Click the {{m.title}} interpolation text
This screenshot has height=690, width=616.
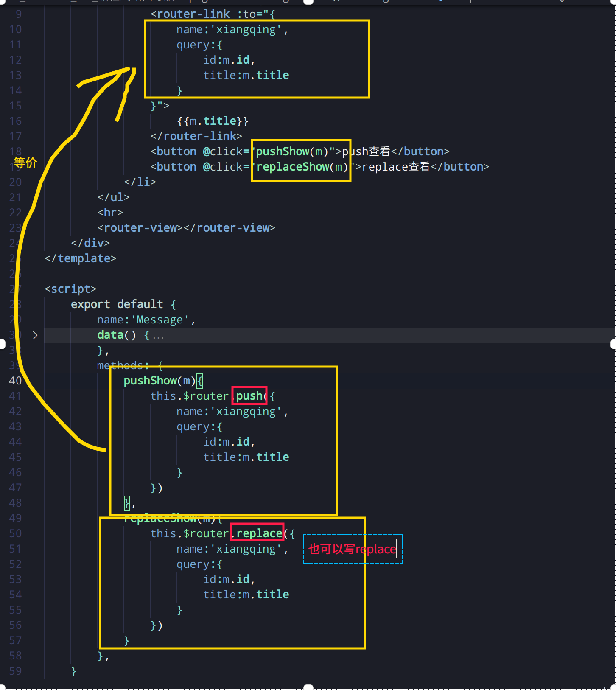[213, 121]
